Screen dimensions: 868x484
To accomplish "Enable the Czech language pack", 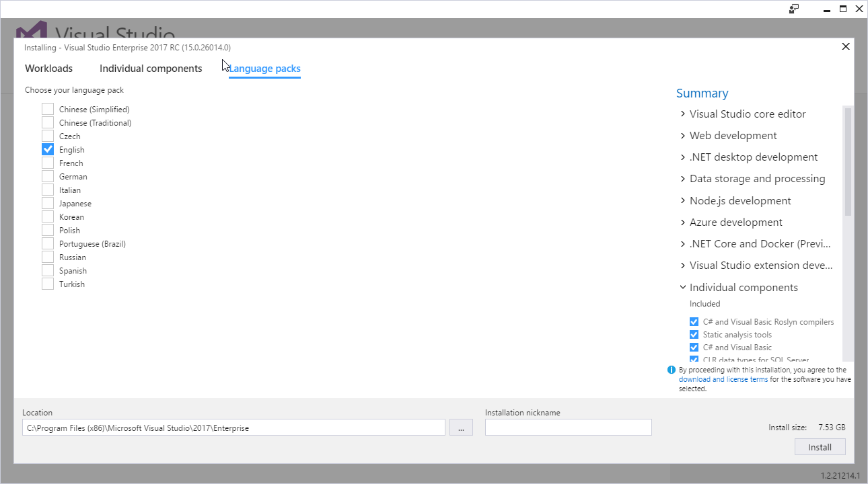I will [48, 136].
